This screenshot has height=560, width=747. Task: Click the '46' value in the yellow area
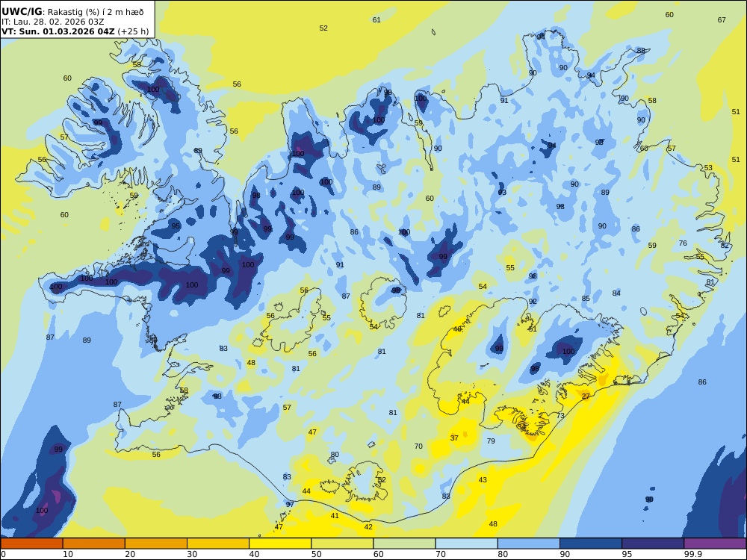457,329
